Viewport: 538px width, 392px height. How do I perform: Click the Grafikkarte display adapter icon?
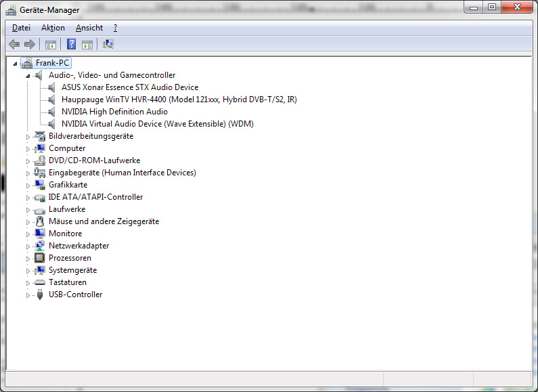click(x=40, y=185)
